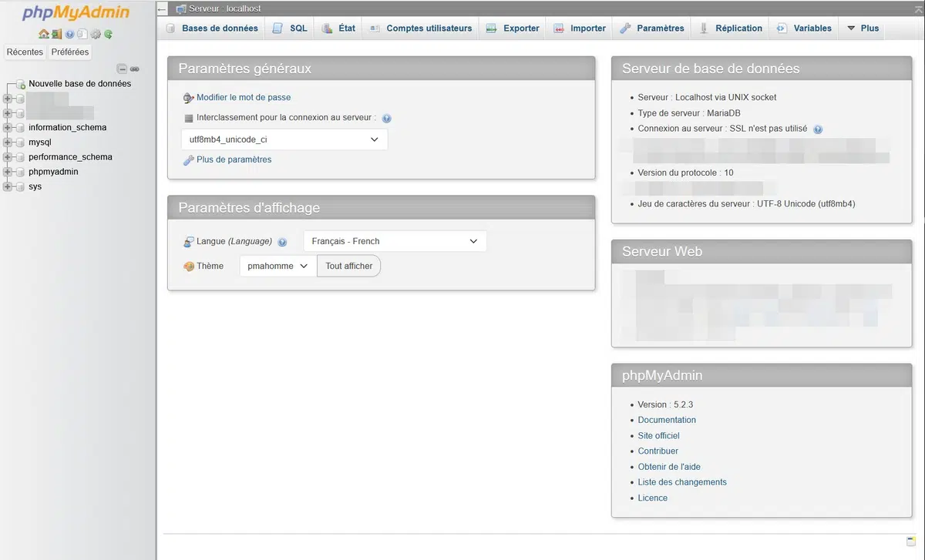Click the back arrow above the main panel
Image resolution: width=925 pixels, height=560 pixels.
coord(161,8)
